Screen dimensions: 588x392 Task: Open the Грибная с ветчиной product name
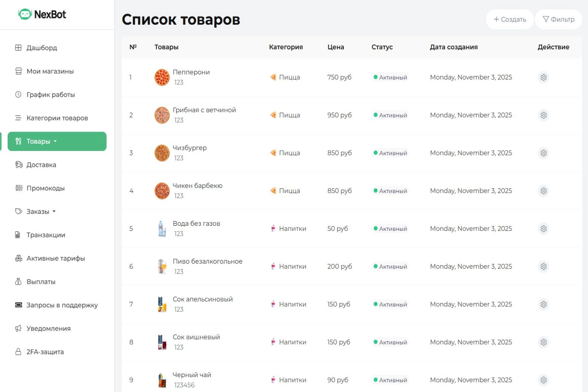(204, 110)
